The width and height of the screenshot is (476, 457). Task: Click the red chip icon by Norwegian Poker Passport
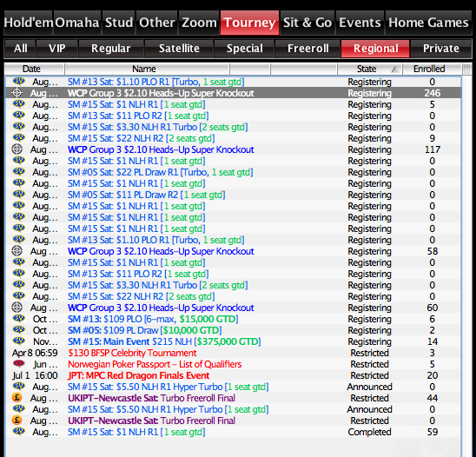click(19, 363)
